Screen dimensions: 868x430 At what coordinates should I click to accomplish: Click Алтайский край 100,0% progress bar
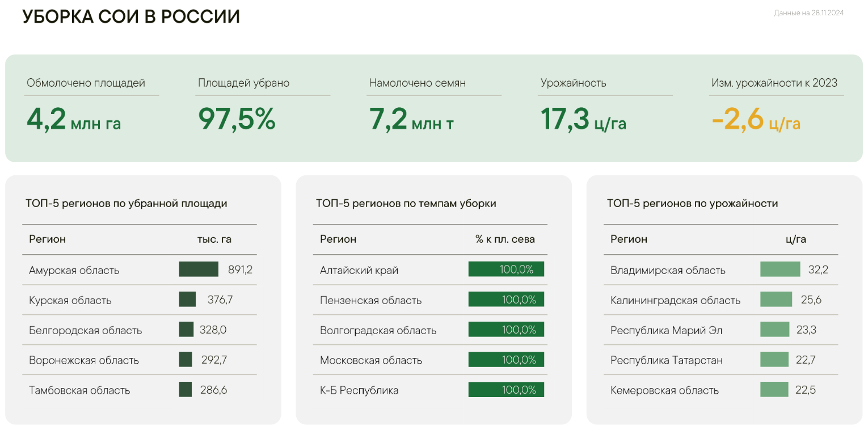506,269
